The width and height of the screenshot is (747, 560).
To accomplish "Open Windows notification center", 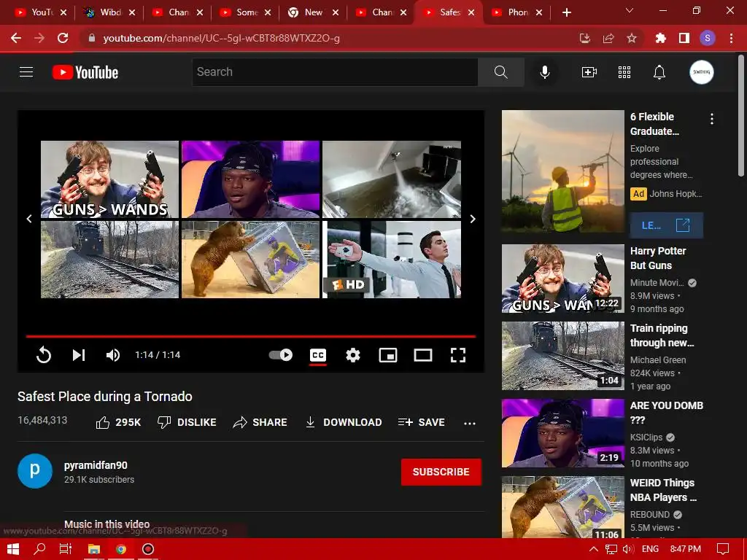I will point(723,549).
